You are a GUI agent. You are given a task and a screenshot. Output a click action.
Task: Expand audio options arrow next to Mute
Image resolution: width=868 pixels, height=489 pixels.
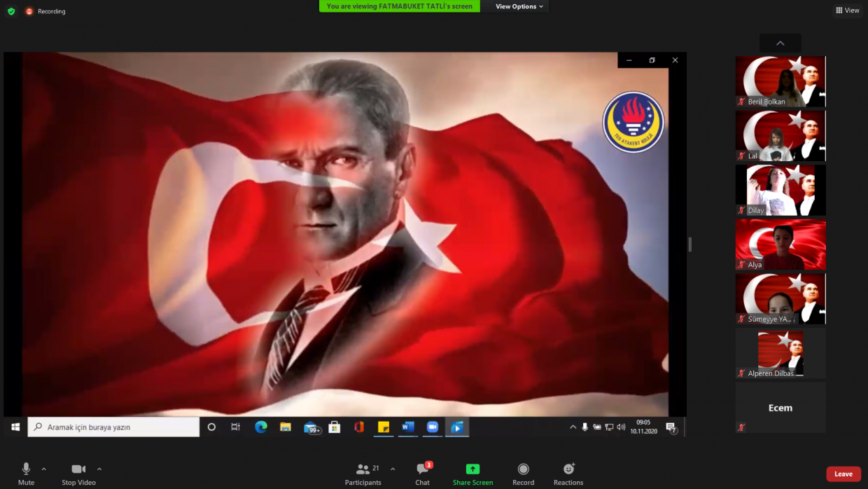44,469
